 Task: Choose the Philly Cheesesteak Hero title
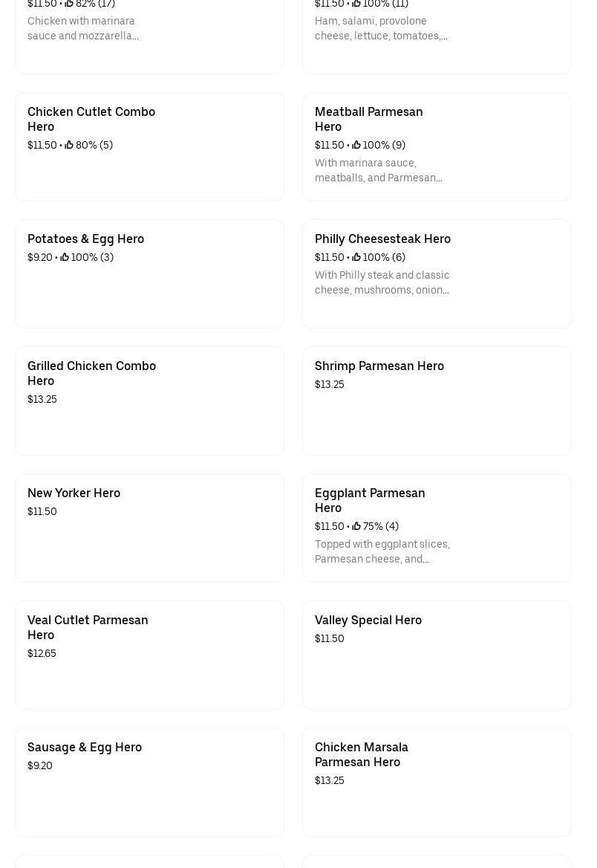point(382,239)
